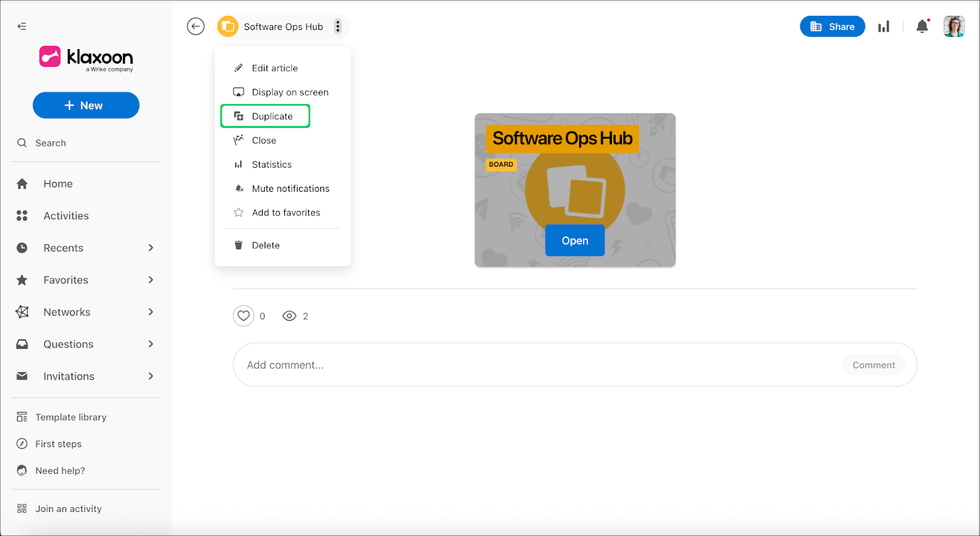This screenshot has height=536, width=980.
Task: Collapse the sidebar with the arrow icon
Action: (22, 26)
